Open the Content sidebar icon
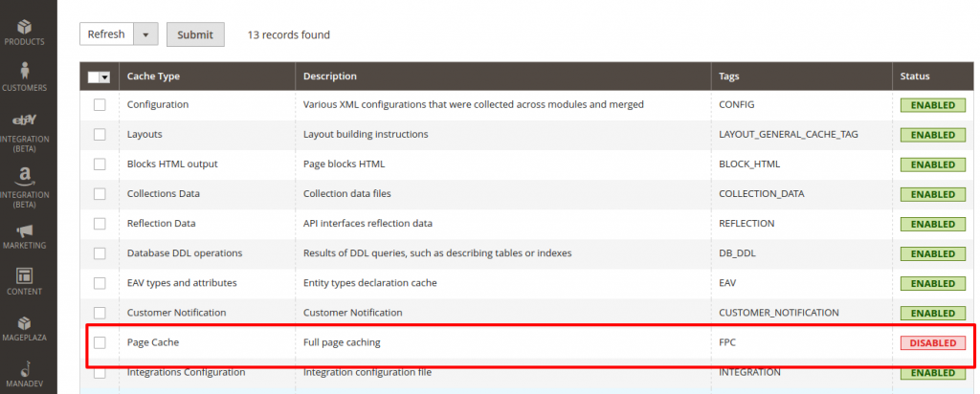The image size is (980, 394). point(24,280)
